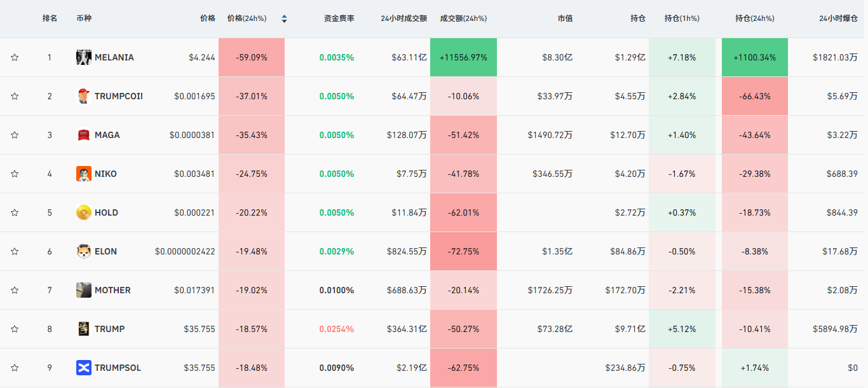Viewport: 868px width, 388px height.
Task: Star the TRUMP row as favorite
Action: point(15,329)
